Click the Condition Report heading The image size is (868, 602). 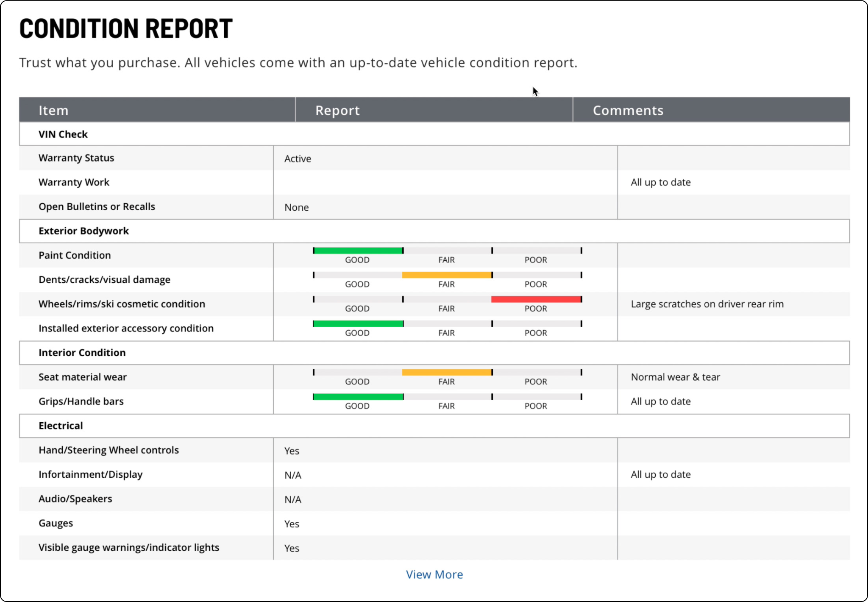pos(126,29)
